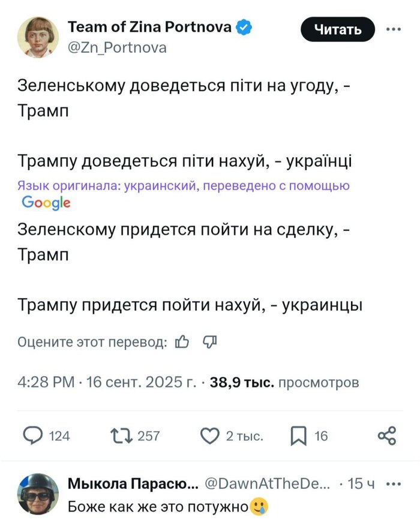Open tweet's three-dot more menu

(393, 29)
